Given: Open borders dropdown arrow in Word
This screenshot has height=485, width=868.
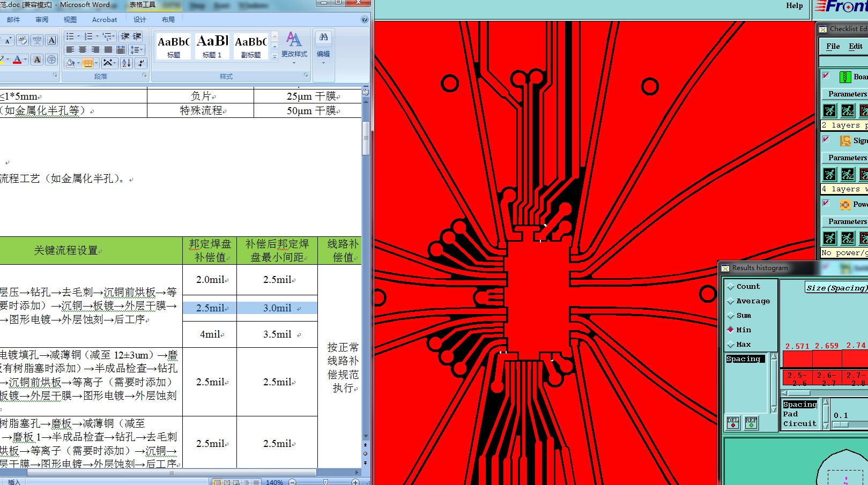Looking at the screenshot, I should click(x=96, y=63).
